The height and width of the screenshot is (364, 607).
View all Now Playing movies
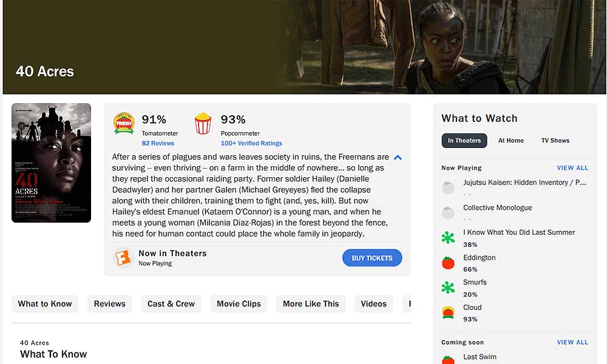click(572, 168)
